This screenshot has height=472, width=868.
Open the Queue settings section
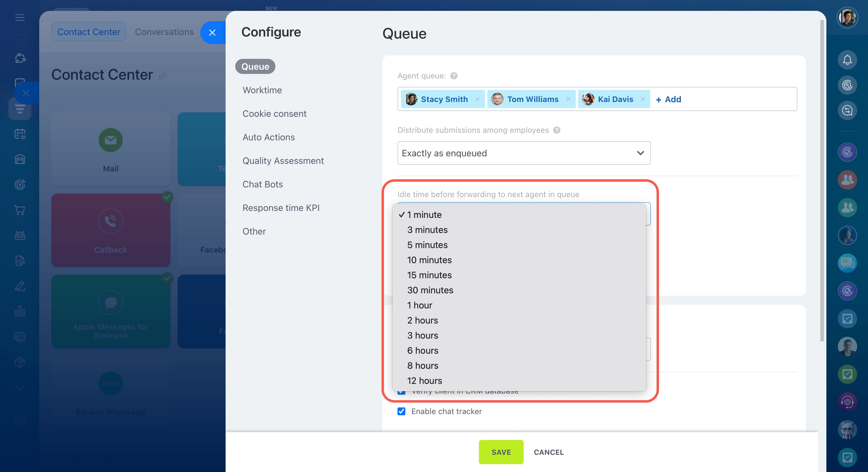point(255,66)
